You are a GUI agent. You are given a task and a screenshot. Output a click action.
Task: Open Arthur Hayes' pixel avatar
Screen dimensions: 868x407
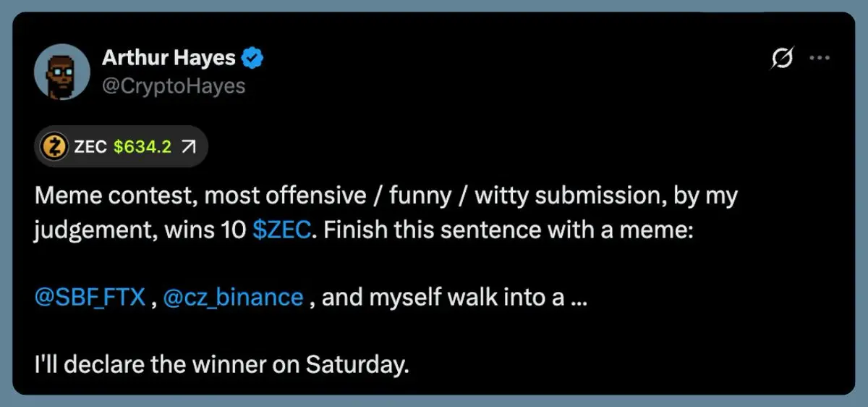[61, 72]
